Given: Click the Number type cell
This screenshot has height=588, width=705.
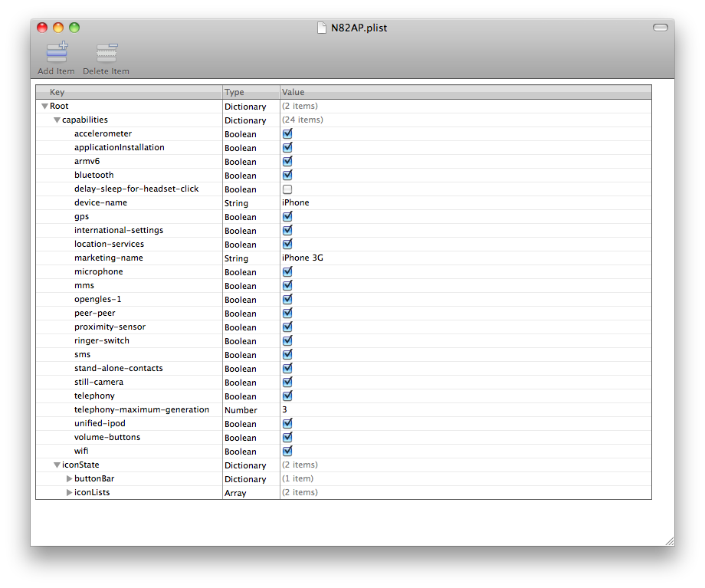Looking at the screenshot, I should [241, 410].
